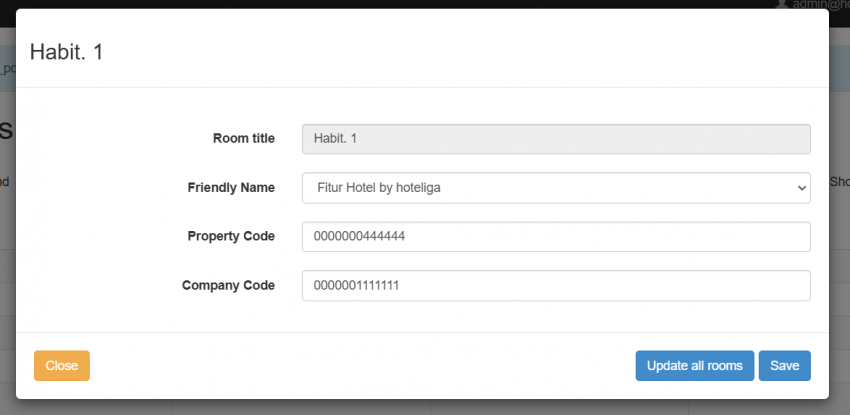This screenshot has height=415, width=850.
Task: Open the Friendly Name dropdown showing Fitur Hotel
Action: [x=555, y=187]
